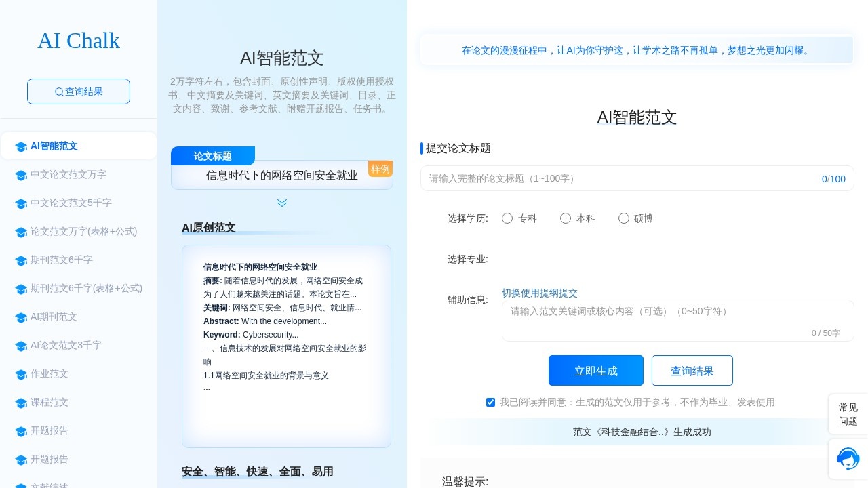Viewport: 868px width, 488px height.
Task: Click the thesis title input field
Action: 620,178
